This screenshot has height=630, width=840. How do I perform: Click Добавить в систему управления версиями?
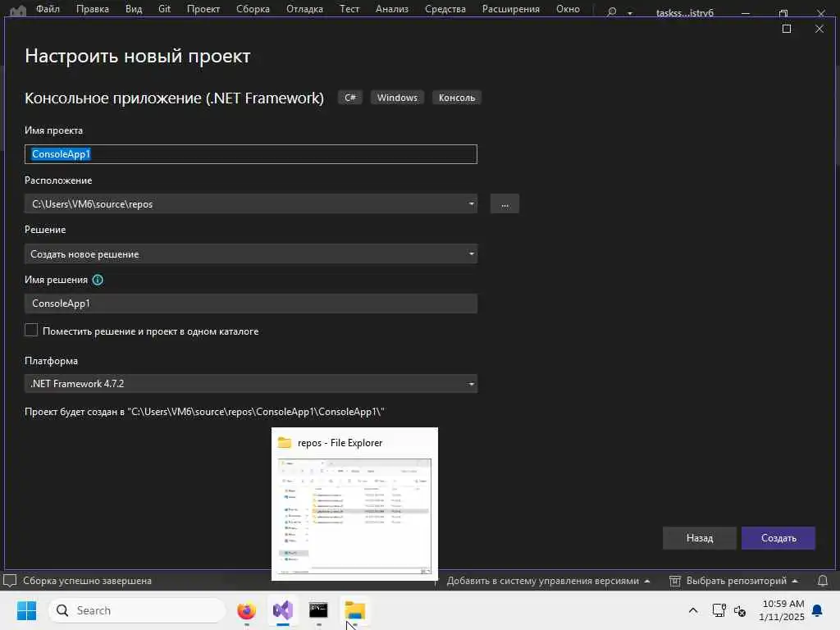548,581
